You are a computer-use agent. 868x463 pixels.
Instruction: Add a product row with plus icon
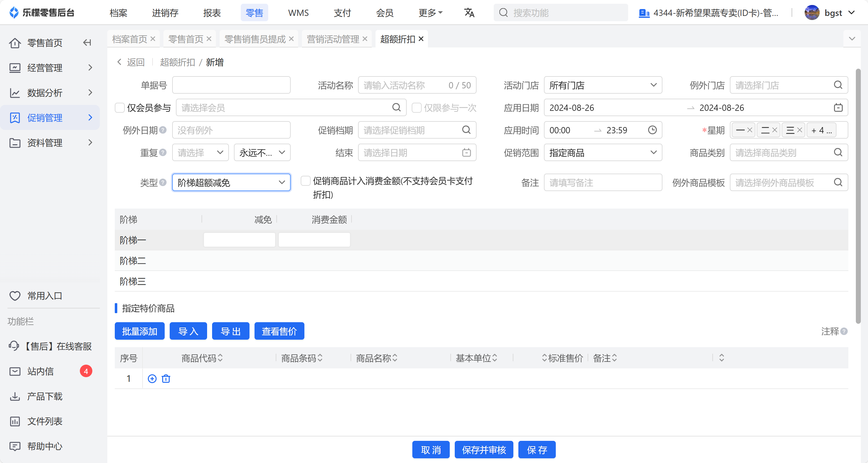pos(152,379)
